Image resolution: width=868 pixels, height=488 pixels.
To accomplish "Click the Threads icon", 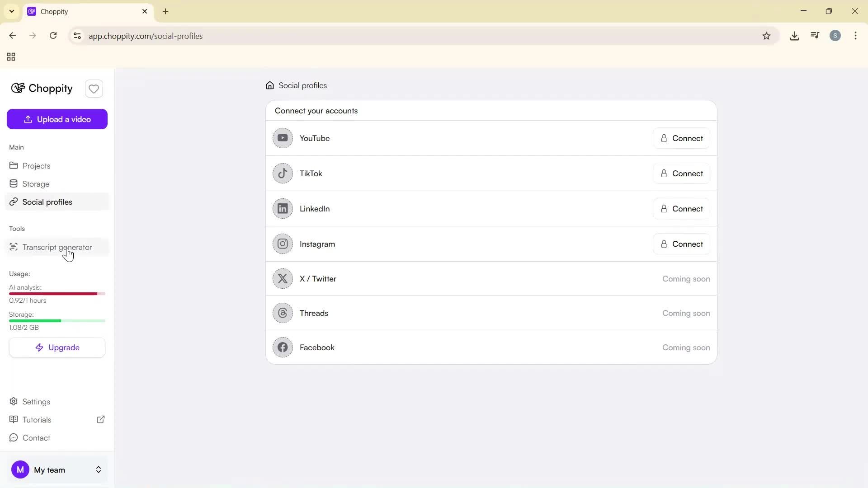I will tap(283, 313).
